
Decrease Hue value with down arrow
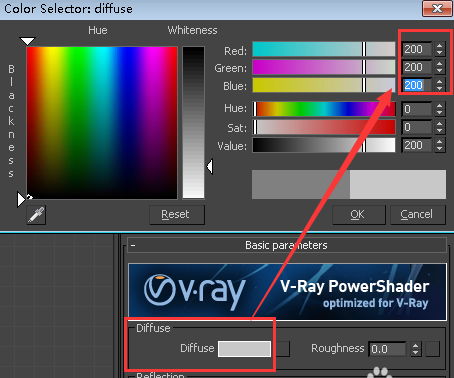[440, 113]
